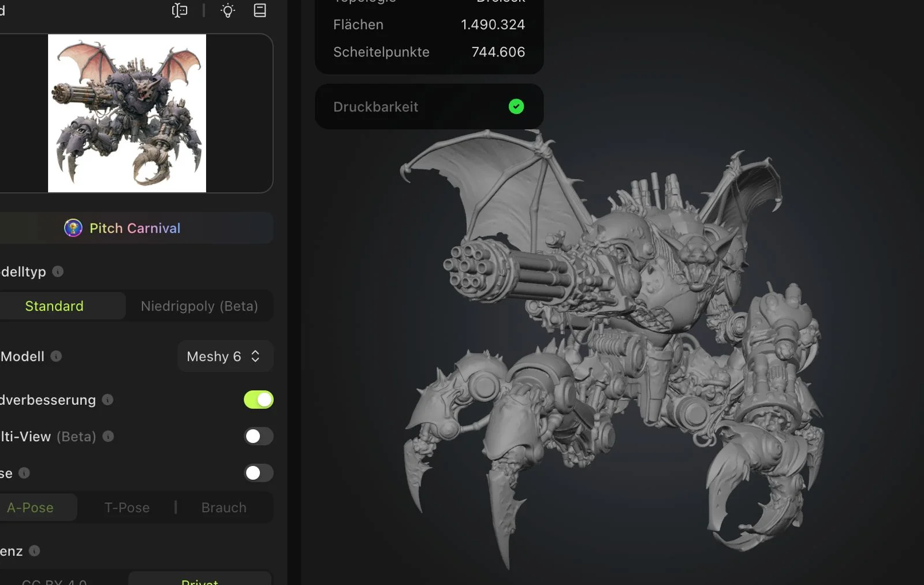Open the Meshy 6 model dropdown
Viewport: 924px width, 585px height.
[x=225, y=356]
